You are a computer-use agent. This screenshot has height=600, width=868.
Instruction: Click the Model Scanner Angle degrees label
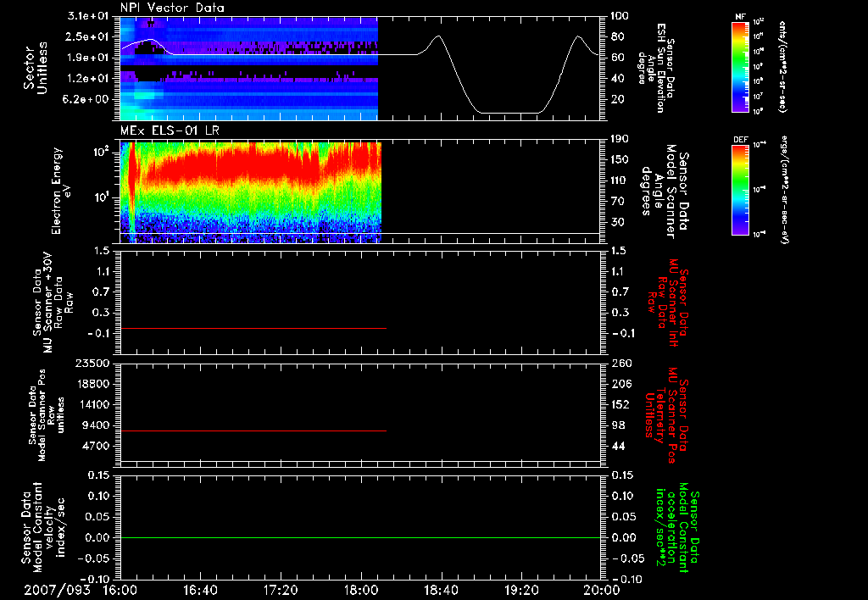point(665,192)
